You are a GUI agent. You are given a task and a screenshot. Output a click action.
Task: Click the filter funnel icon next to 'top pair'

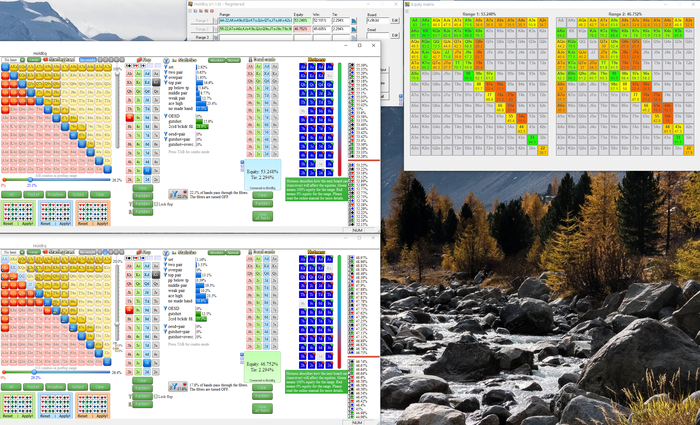pos(168,81)
